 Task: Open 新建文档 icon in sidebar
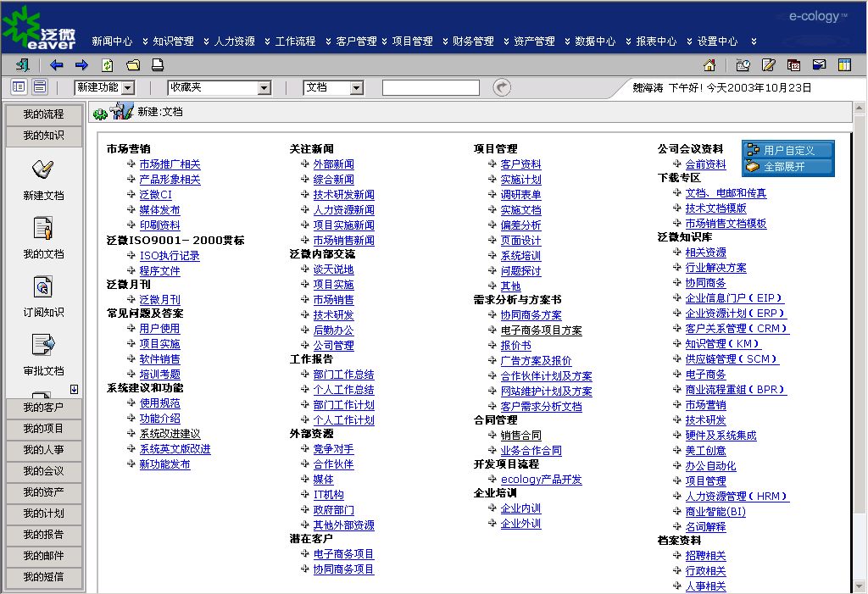coord(43,169)
